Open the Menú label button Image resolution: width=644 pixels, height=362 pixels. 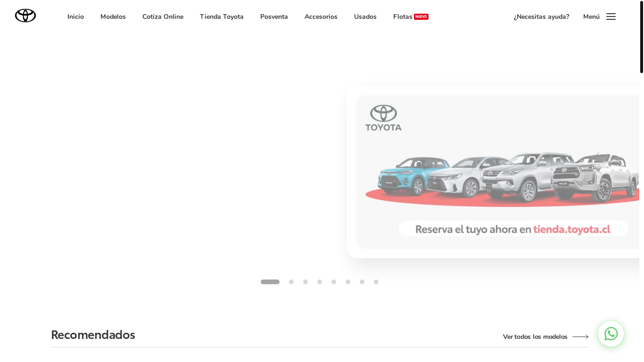pyautogui.click(x=591, y=16)
